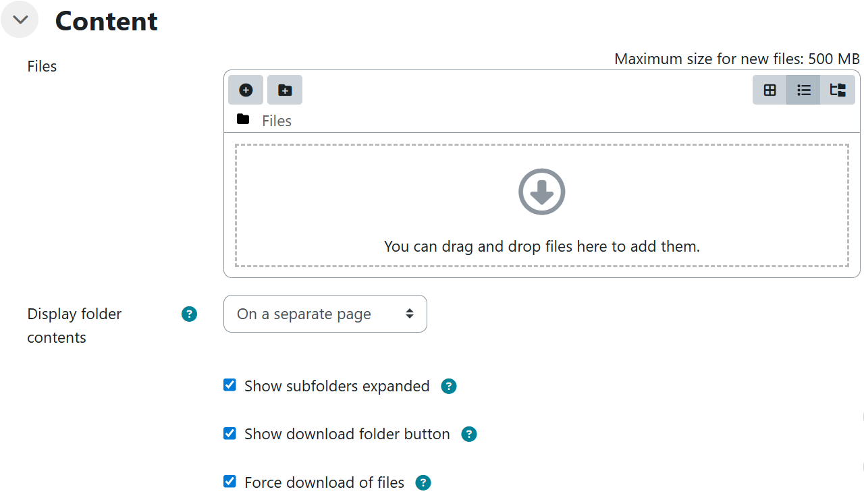This screenshot has width=864, height=504.
Task: Uncheck Show download folder button checkbox
Action: pyautogui.click(x=230, y=433)
